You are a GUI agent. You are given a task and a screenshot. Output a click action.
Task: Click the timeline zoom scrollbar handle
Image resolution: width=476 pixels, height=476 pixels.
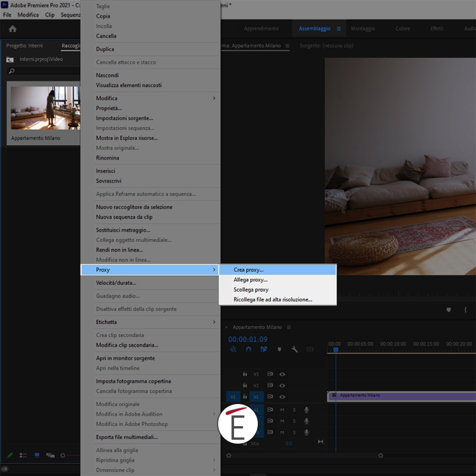pyautogui.click(x=380, y=455)
